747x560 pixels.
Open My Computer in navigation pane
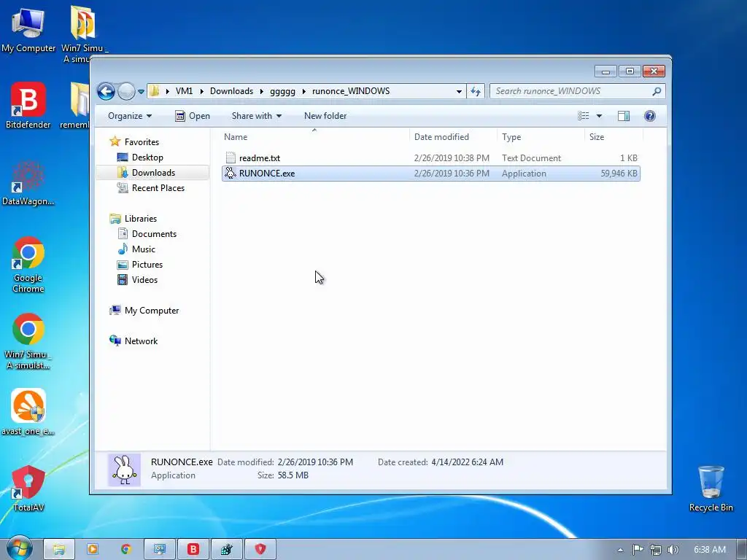tap(152, 310)
